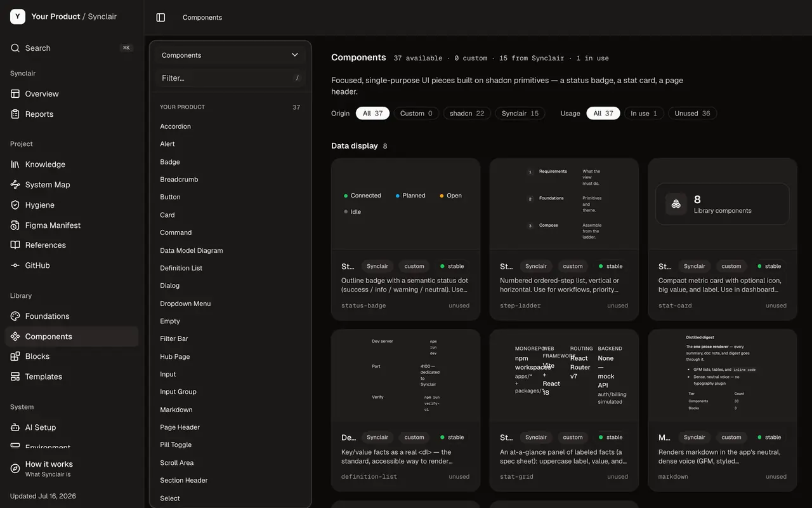Click the Reports clipboard icon
The image size is (812, 508).
tap(15, 114)
